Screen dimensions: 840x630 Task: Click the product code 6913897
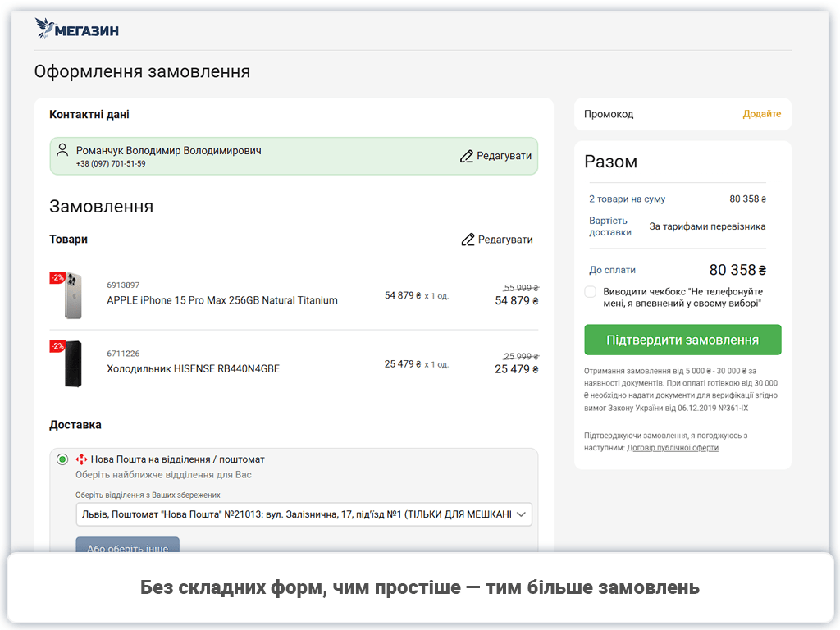point(123,285)
